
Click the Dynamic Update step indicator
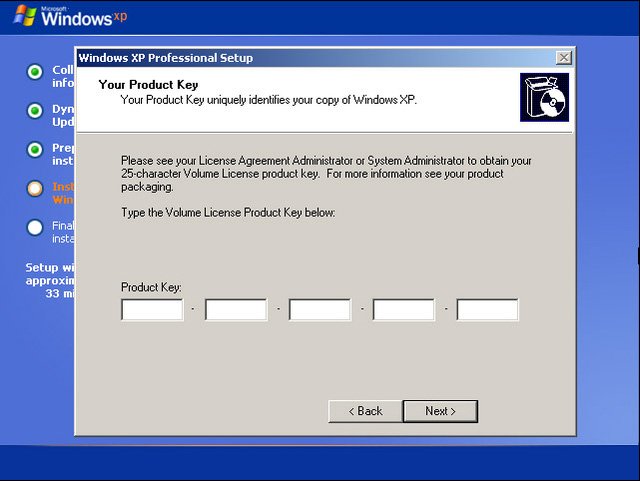point(35,111)
